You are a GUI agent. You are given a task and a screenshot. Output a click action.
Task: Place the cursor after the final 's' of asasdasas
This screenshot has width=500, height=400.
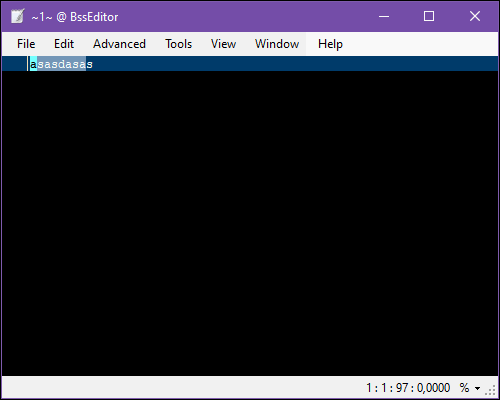[93, 64]
